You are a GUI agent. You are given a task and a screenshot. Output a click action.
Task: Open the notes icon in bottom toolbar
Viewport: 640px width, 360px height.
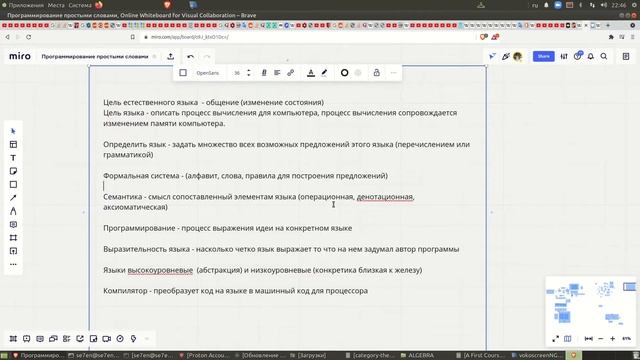coord(93,339)
